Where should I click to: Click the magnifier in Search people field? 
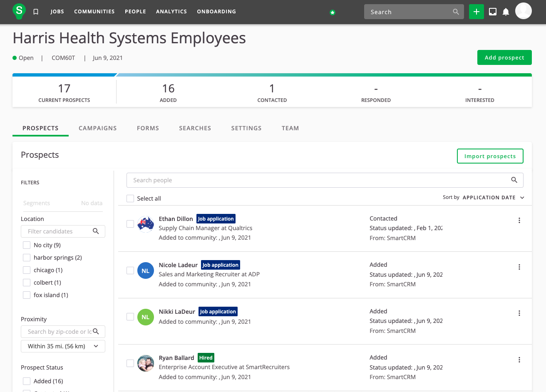[514, 180]
